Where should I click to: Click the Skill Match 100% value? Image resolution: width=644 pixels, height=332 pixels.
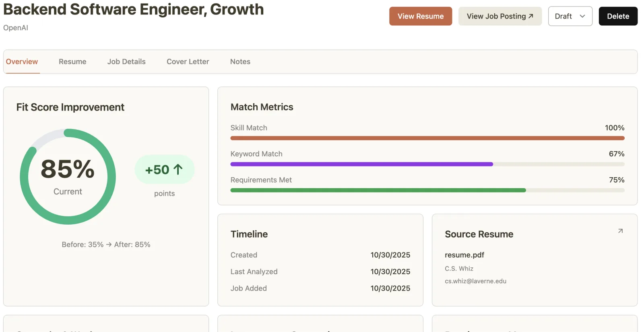pos(615,128)
